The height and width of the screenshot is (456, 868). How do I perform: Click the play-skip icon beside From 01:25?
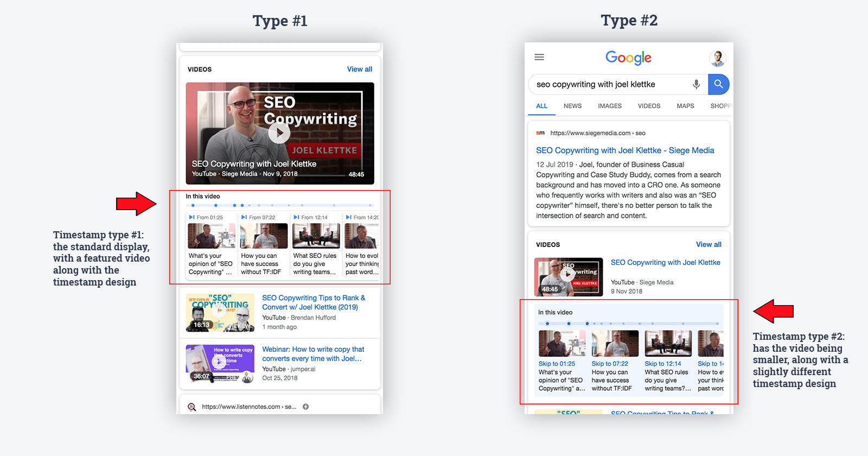pos(192,217)
